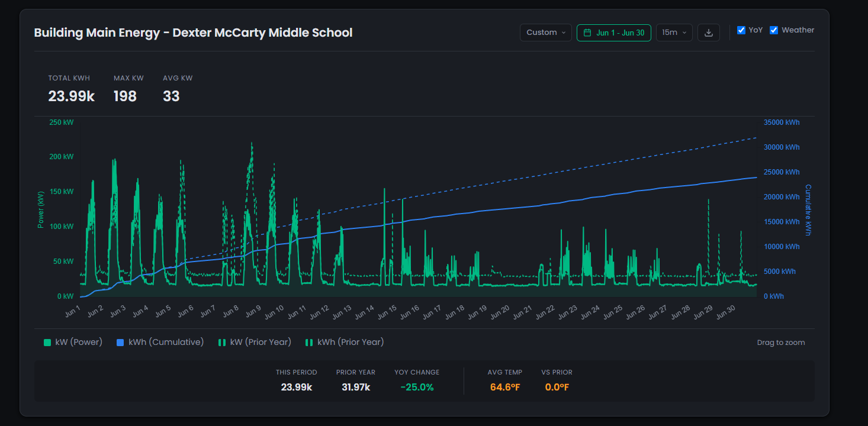Toggle kWh (Prior Year) legend series
The height and width of the screenshot is (426, 868).
[x=344, y=342]
